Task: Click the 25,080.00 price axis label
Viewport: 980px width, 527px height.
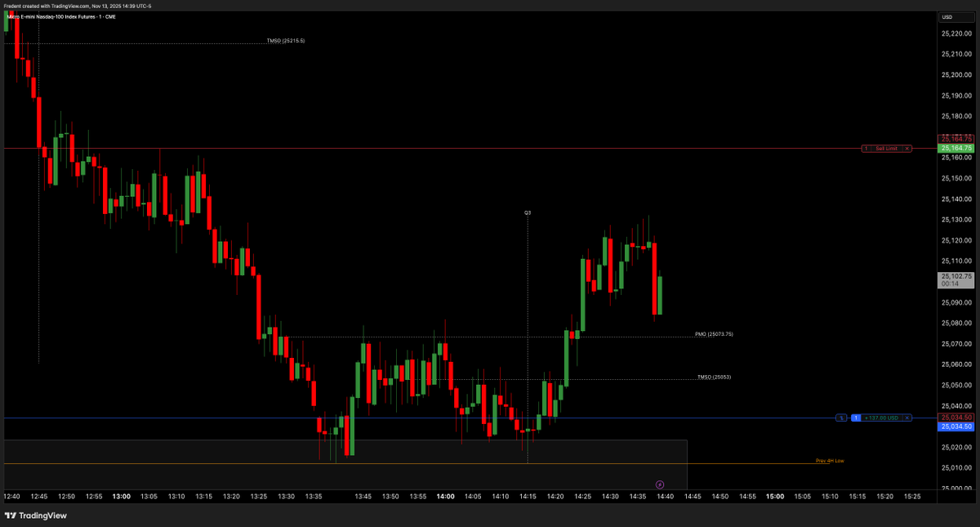Action: (x=955, y=323)
